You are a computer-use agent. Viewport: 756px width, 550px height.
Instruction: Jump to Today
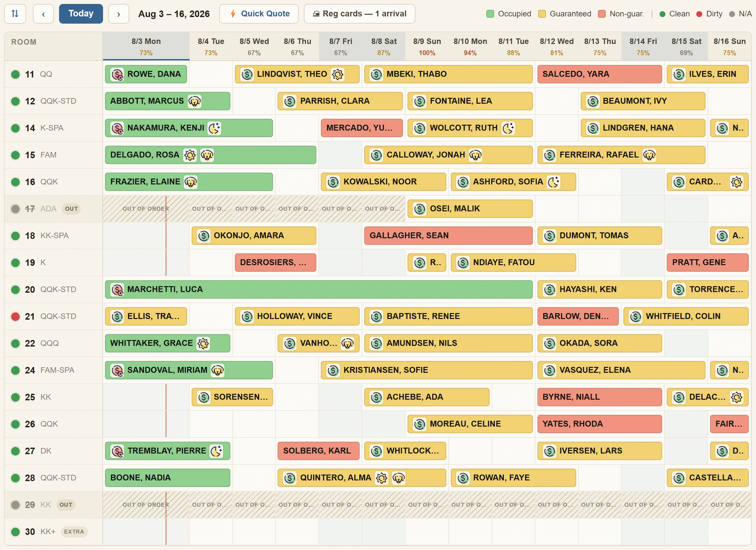pyautogui.click(x=81, y=14)
